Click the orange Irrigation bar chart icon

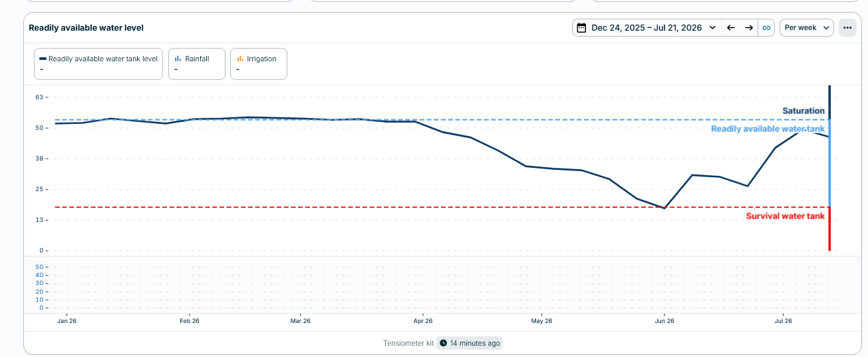(x=240, y=59)
